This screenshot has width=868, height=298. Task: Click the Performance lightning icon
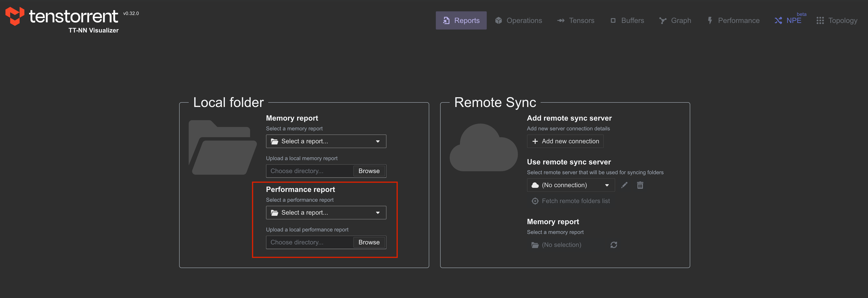(x=710, y=20)
